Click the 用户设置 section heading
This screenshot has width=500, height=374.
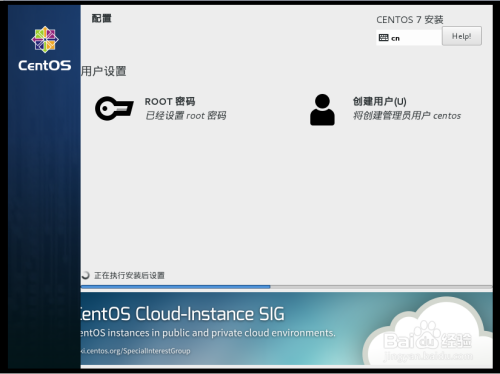point(103,71)
